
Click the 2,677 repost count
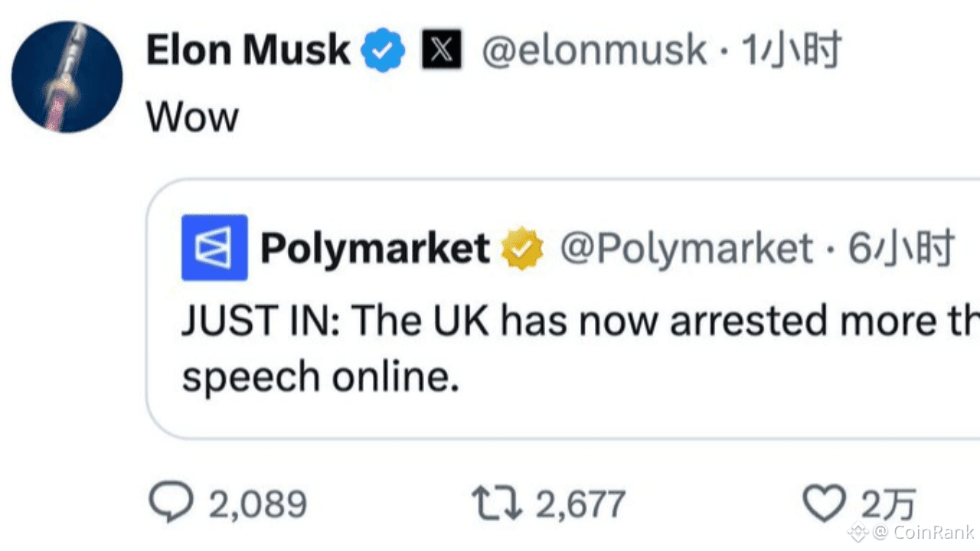click(580, 505)
